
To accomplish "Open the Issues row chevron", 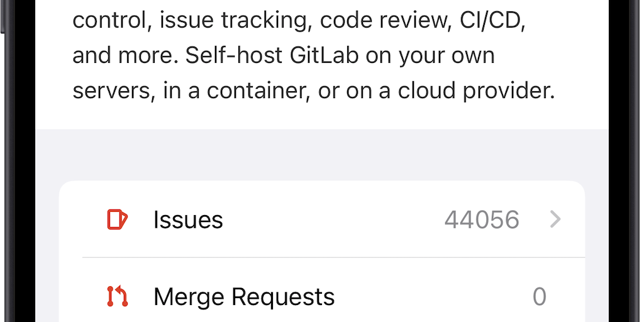I will coord(555,219).
